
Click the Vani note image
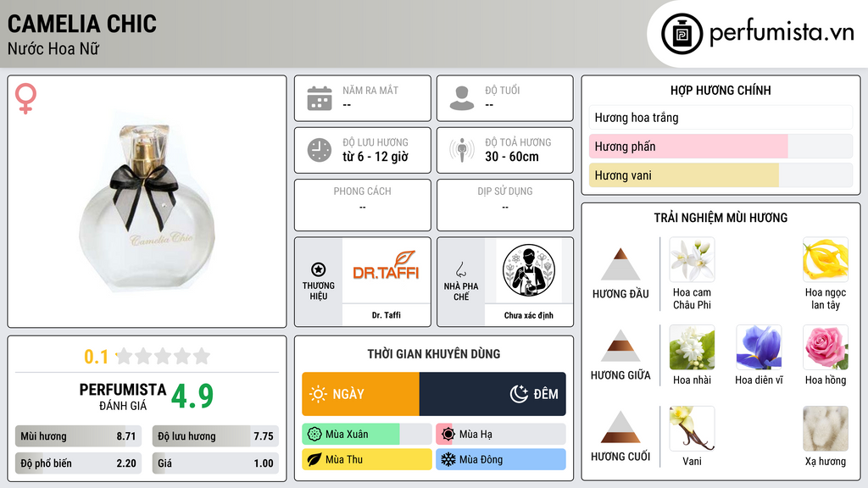(x=692, y=429)
